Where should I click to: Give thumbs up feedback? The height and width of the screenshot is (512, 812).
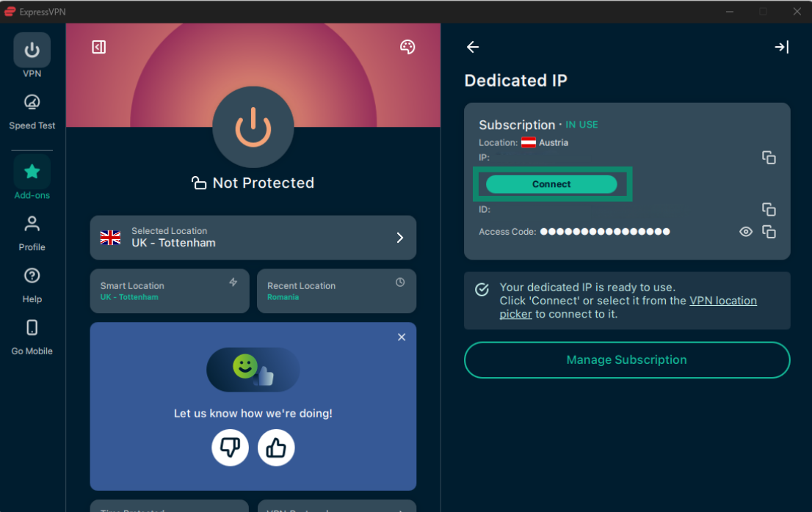point(276,447)
